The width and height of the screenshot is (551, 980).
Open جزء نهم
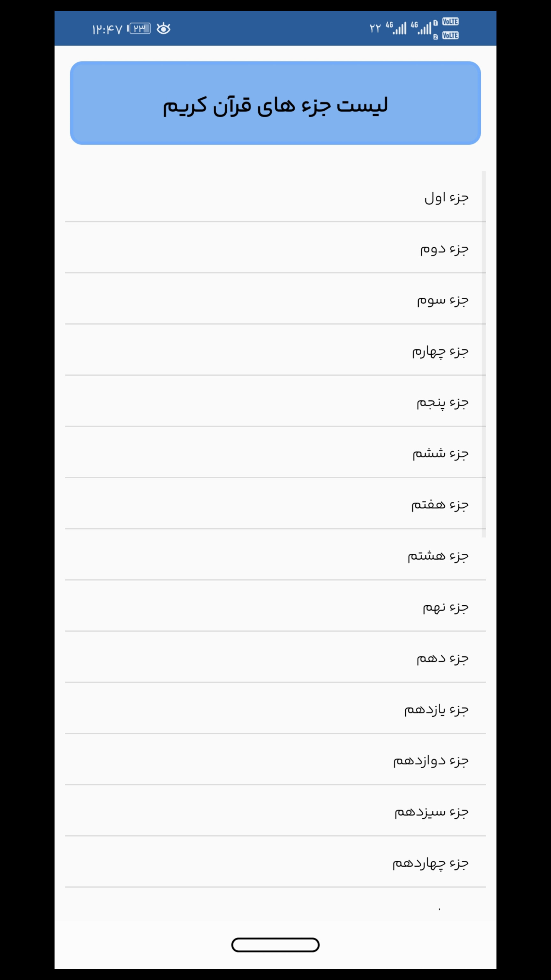[275, 607]
